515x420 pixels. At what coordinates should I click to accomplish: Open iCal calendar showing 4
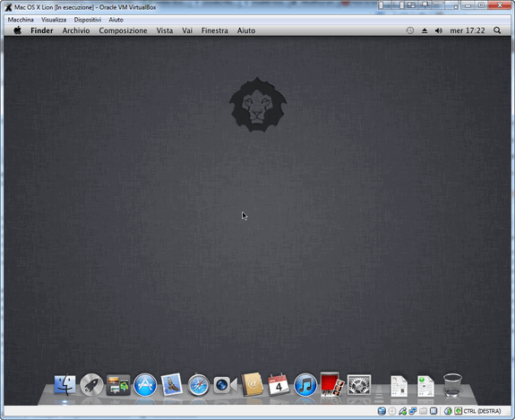279,384
